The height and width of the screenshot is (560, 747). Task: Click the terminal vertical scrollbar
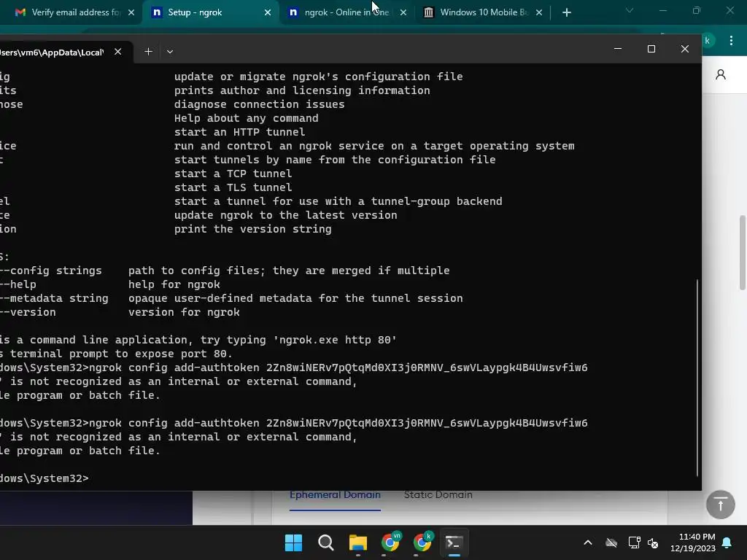[697, 378]
